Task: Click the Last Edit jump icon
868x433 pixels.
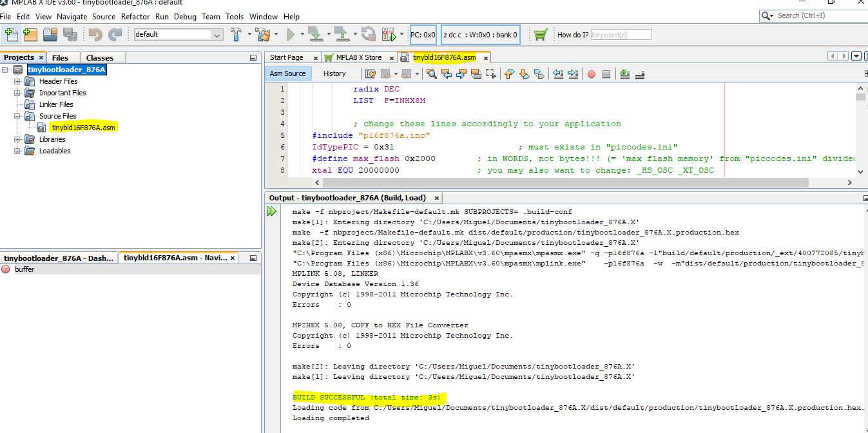Action: pyautogui.click(x=371, y=73)
